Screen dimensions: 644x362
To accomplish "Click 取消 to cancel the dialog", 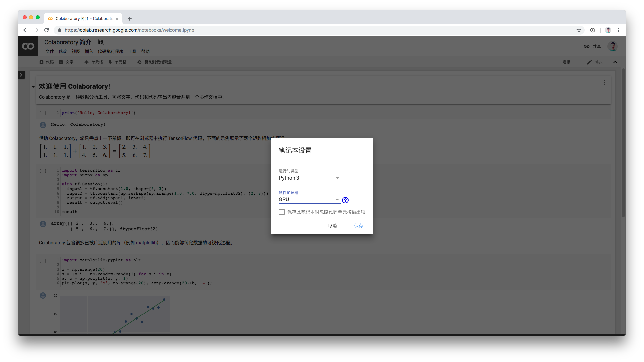I will coord(332,226).
